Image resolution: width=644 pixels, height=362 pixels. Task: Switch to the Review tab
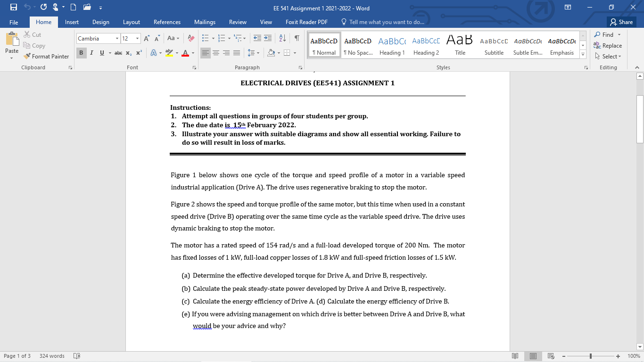coord(238,22)
